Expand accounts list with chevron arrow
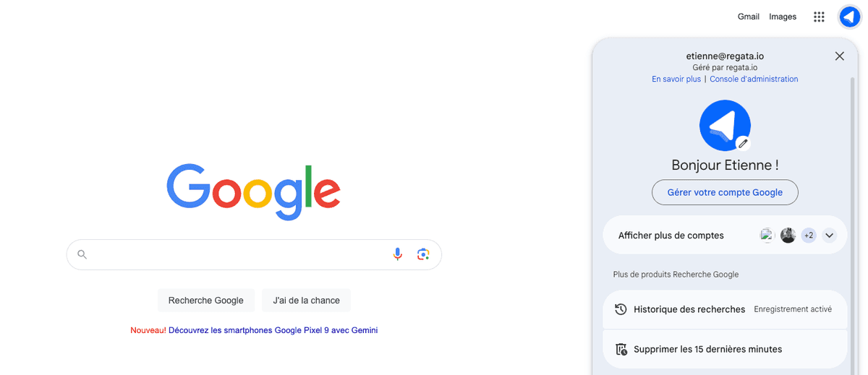Viewport: 868px width, 375px height. pos(830,236)
